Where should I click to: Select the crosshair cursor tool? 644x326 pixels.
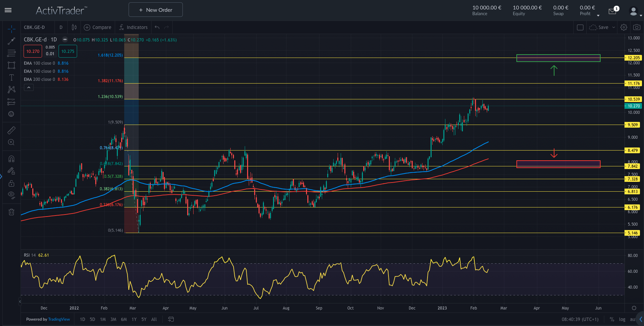pos(11,29)
